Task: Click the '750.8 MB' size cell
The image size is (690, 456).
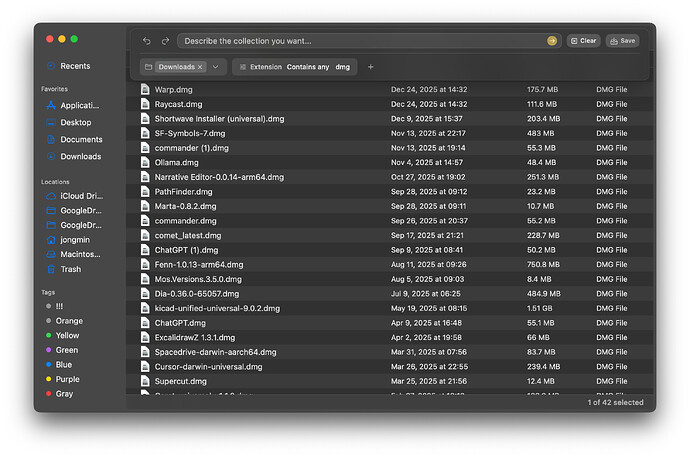Action: 543,265
